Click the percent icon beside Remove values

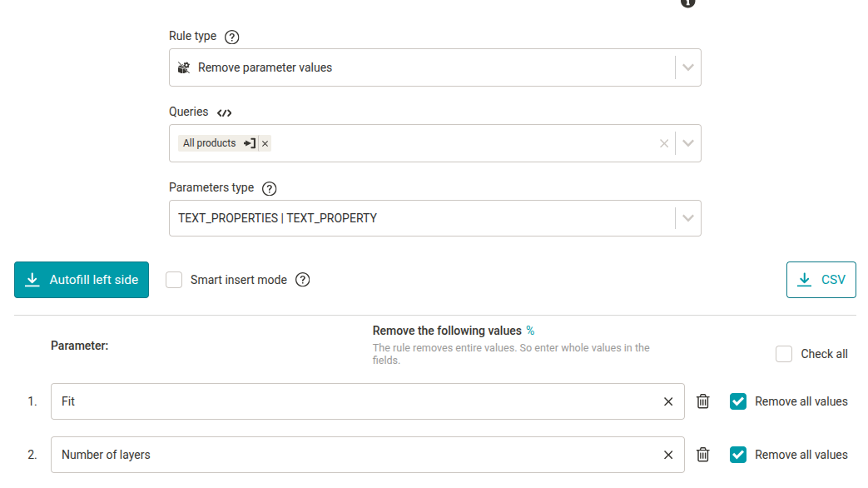tap(530, 331)
